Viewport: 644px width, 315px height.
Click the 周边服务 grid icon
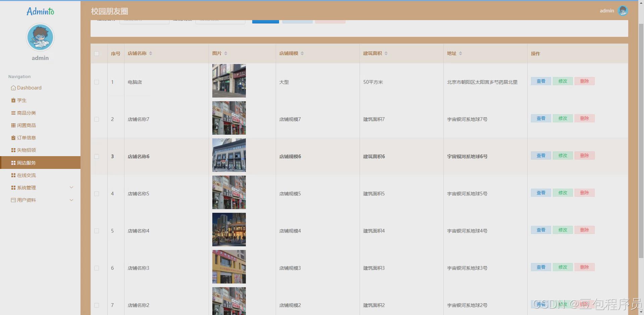click(x=13, y=163)
